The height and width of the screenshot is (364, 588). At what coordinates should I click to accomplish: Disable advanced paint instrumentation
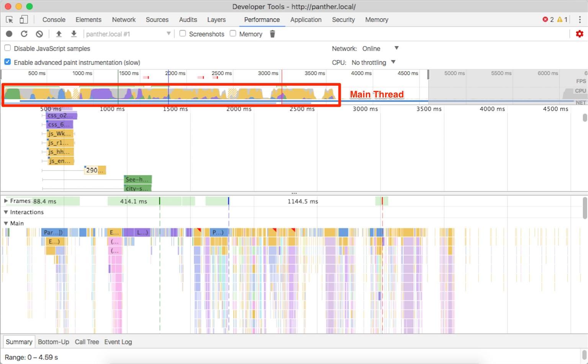click(x=7, y=62)
